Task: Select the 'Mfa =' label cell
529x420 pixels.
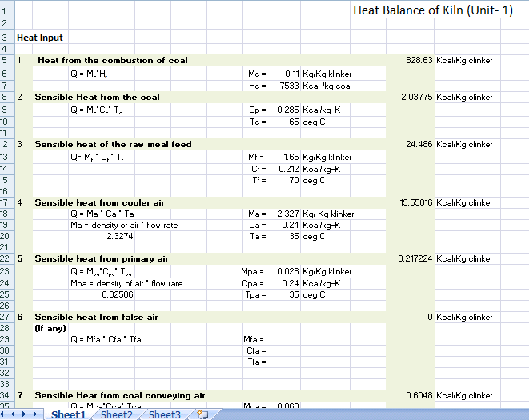Action: coord(254,339)
